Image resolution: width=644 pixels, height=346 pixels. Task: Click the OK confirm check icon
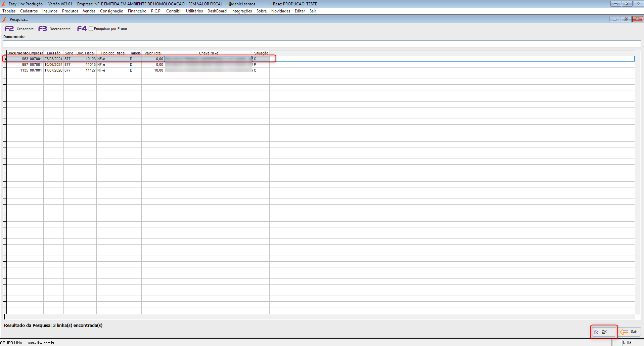tap(596, 332)
